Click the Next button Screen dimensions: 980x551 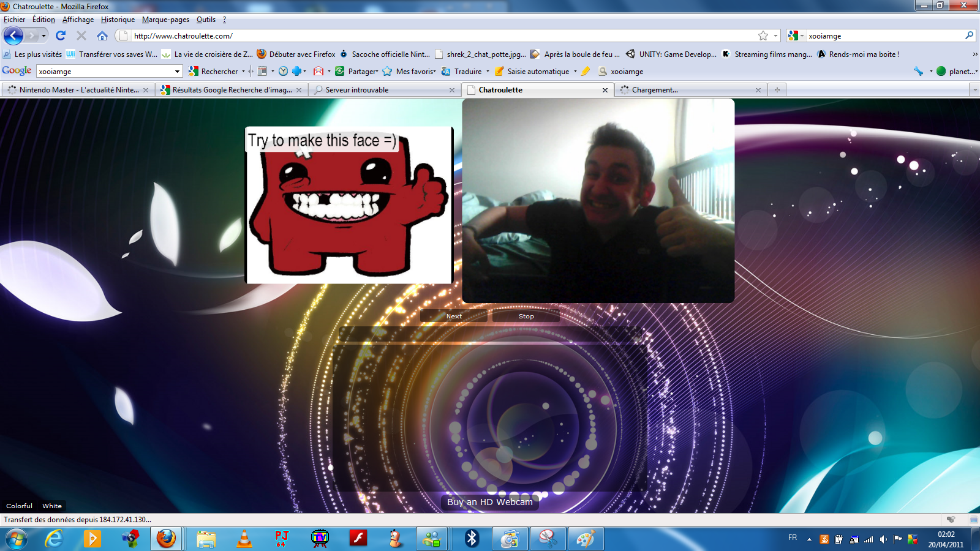454,316
